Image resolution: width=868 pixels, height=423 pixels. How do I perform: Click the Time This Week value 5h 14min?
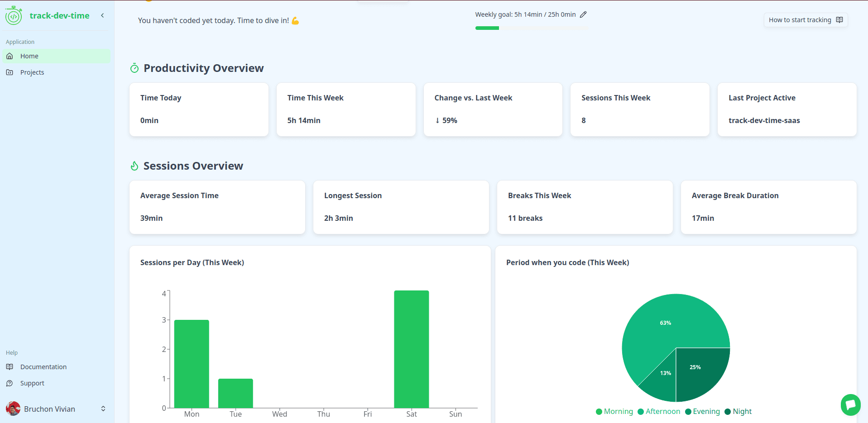[x=304, y=120]
